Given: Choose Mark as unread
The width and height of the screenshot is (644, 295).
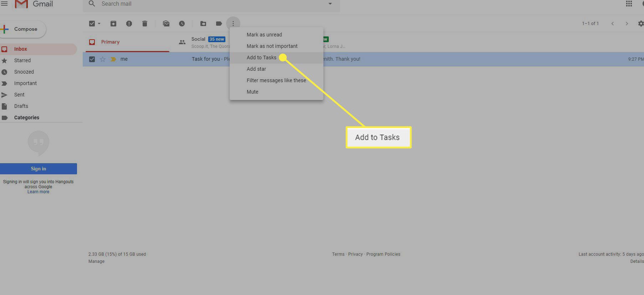Looking at the screenshot, I should [264, 35].
